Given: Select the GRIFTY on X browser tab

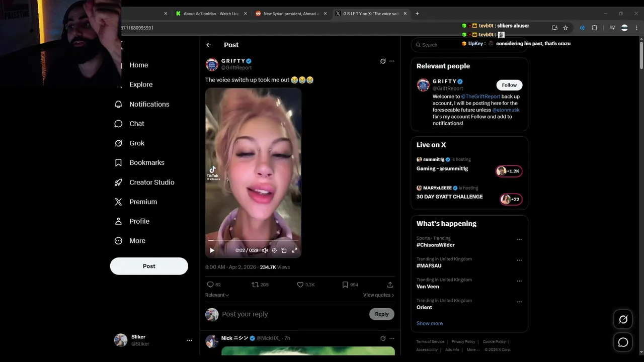Looking at the screenshot, I should coord(371,14).
